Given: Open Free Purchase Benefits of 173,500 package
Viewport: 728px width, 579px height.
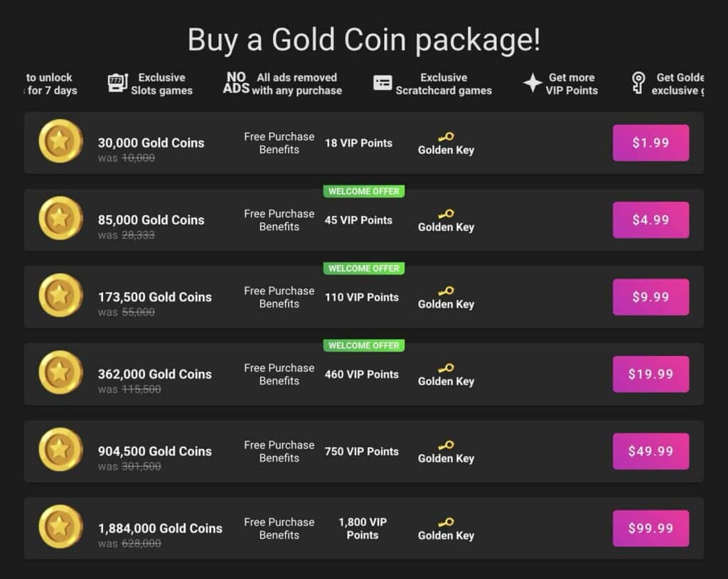Looking at the screenshot, I should click(279, 297).
